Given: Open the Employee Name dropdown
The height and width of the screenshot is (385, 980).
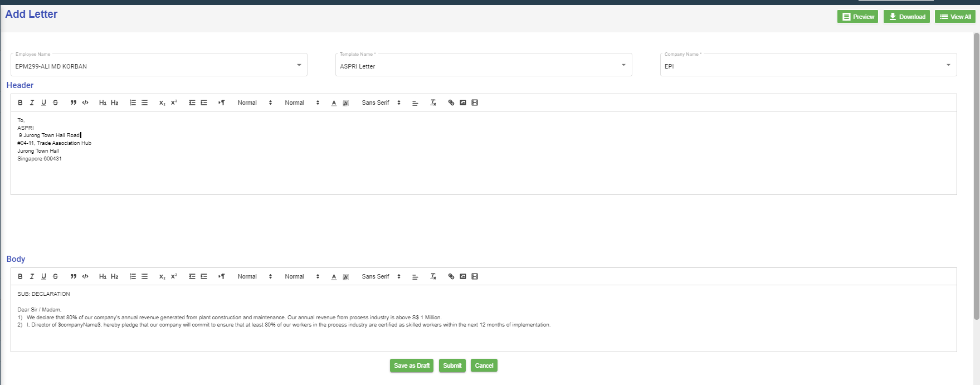Looking at the screenshot, I should point(159,66).
